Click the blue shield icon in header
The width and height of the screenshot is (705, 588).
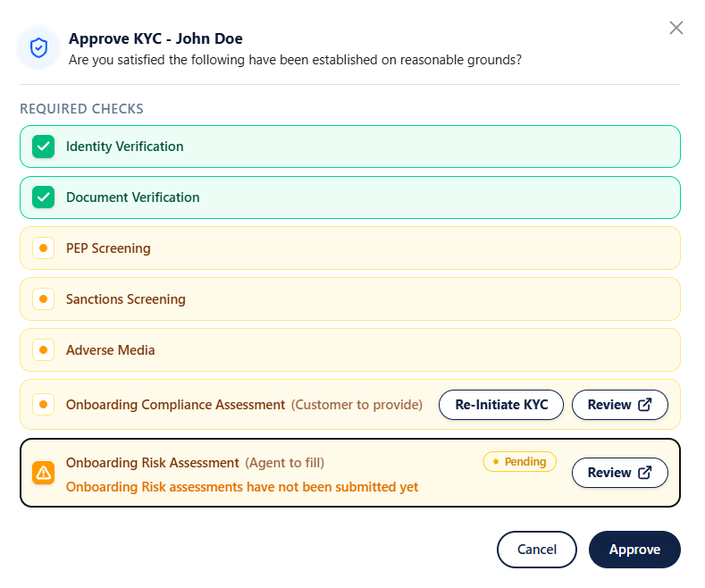point(38,47)
